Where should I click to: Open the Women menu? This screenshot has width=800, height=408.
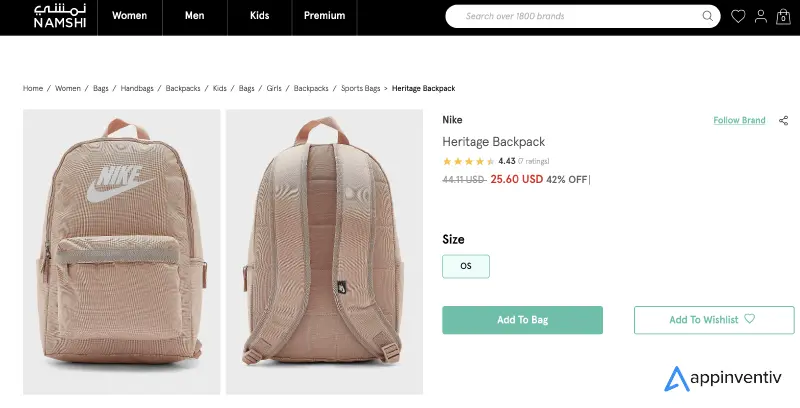tap(129, 16)
